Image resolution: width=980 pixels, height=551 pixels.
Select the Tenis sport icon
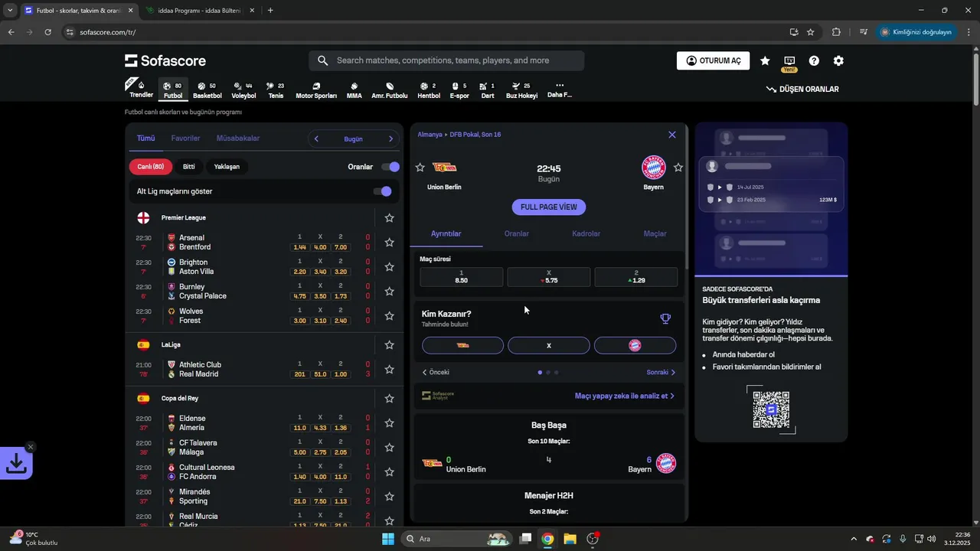pyautogui.click(x=276, y=90)
